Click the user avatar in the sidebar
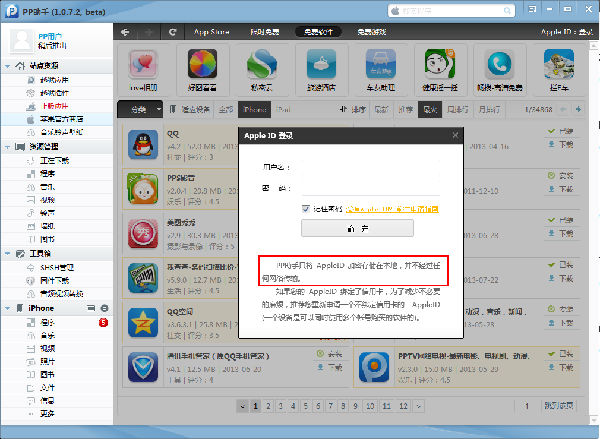600x439 pixels. pyautogui.click(x=22, y=41)
